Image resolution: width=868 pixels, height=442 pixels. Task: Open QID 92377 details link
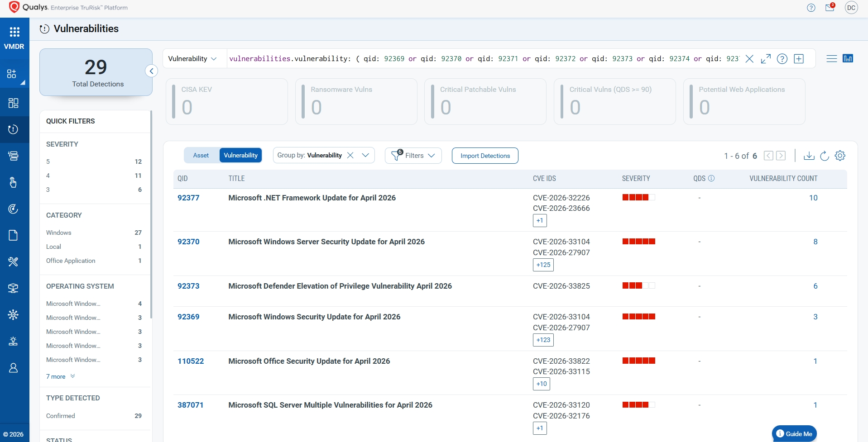pos(188,198)
